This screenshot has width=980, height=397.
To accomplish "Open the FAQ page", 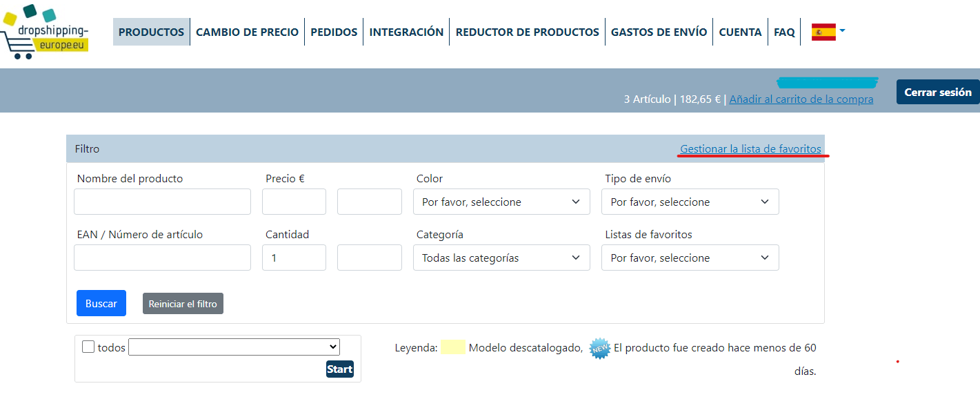I will pos(784,32).
